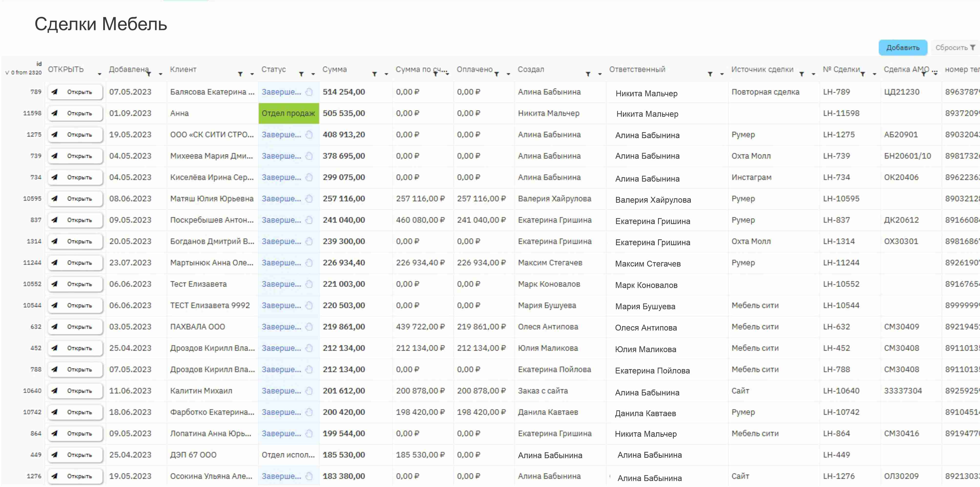Viewport: 980px width, 487px height.
Task: Expand the Оплачено column menu arrow
Action: [508, 74]
